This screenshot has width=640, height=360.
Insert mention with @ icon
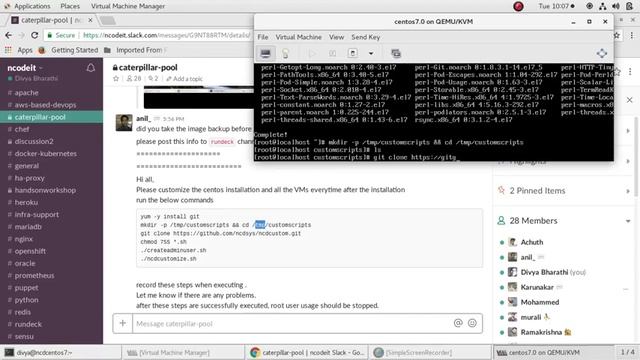point(458,323)
